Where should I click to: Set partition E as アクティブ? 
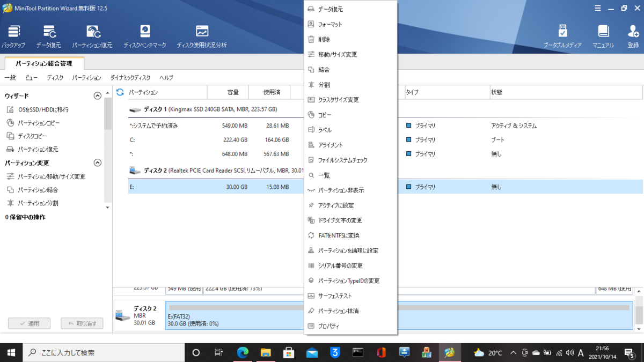pyautogui.click(x=338, y=205)
